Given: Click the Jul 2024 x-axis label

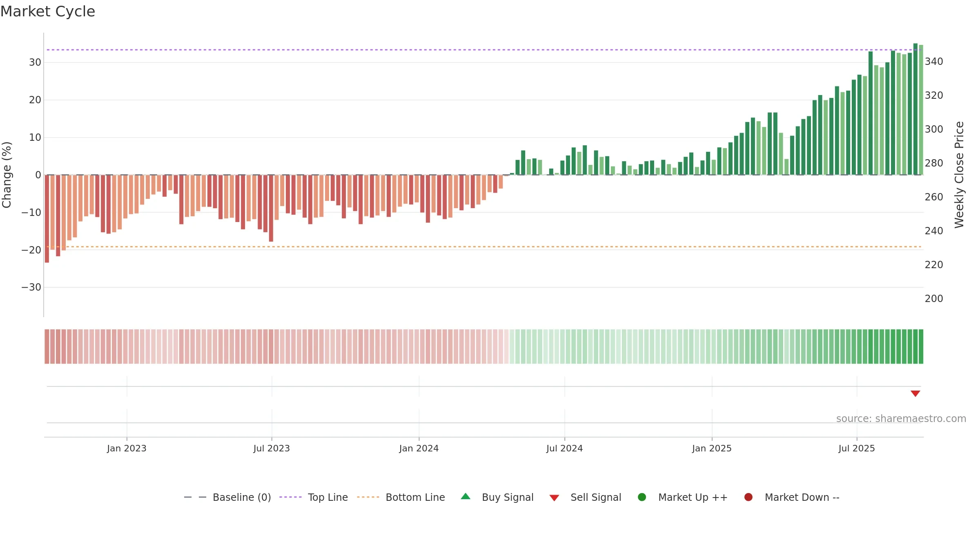Looking at the screenshot, I should [x=565, y=448].
